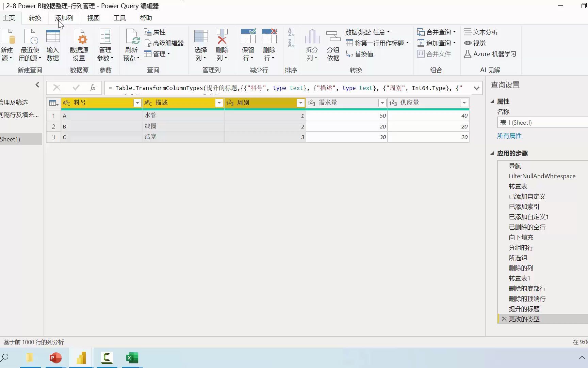This screenshot has height=368, width=588.
Task: Click the 所有属性 link
Action: (x=509, y=136)
